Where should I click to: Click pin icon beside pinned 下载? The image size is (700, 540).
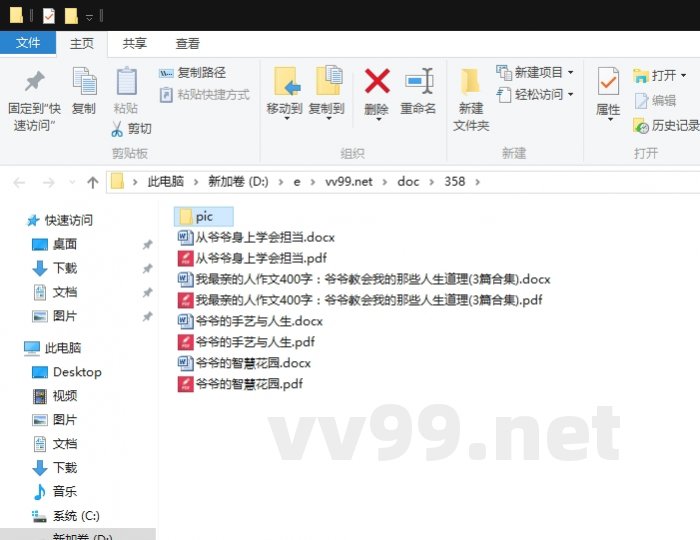(147, 269)
